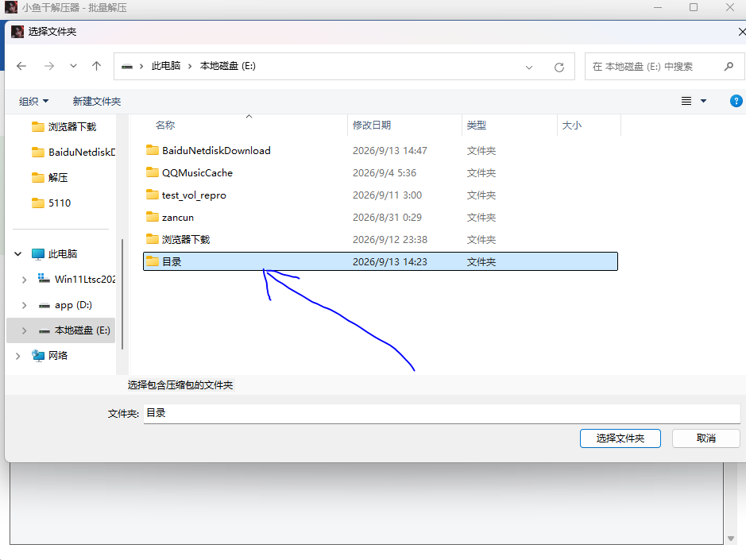Go up one folder level

(x=97, y=66)
